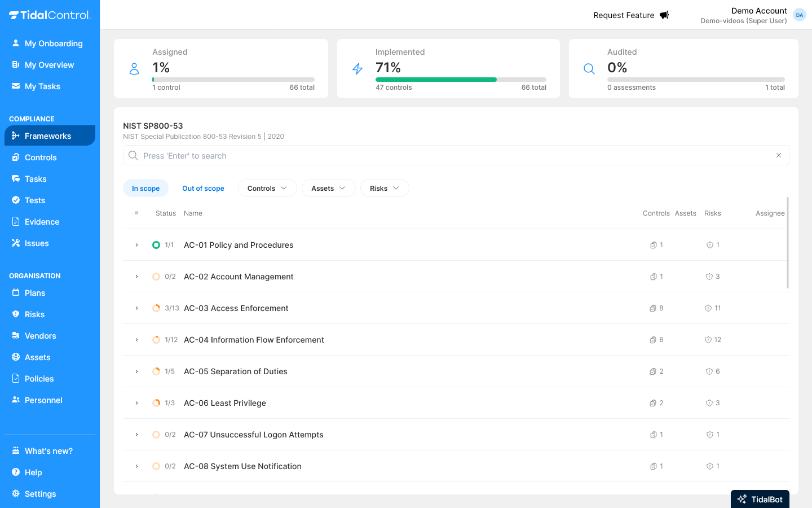The image size is (812, 508).
Task: Click the Request Feature button
Action: pos(630,15)
